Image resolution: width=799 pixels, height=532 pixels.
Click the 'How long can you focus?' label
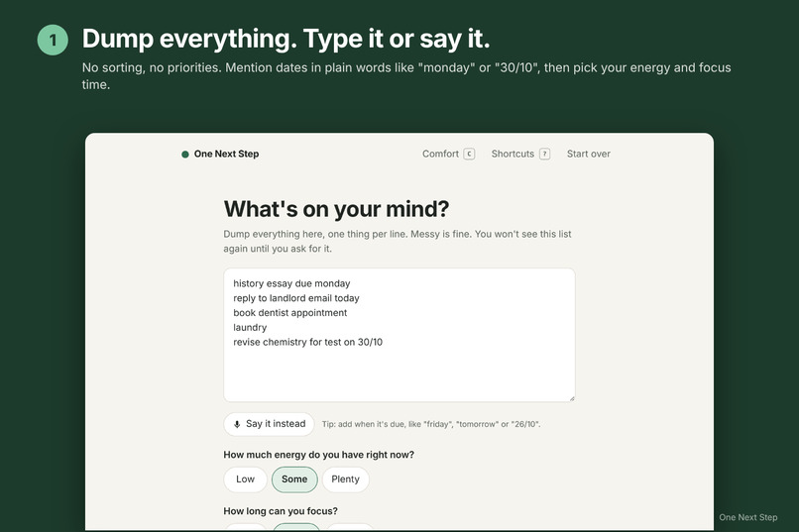coord(281,511)
